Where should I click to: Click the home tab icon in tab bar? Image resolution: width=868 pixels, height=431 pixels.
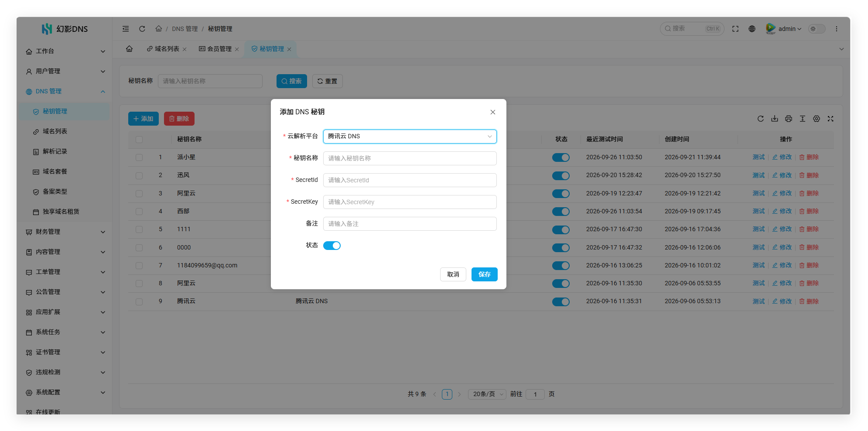130,49
